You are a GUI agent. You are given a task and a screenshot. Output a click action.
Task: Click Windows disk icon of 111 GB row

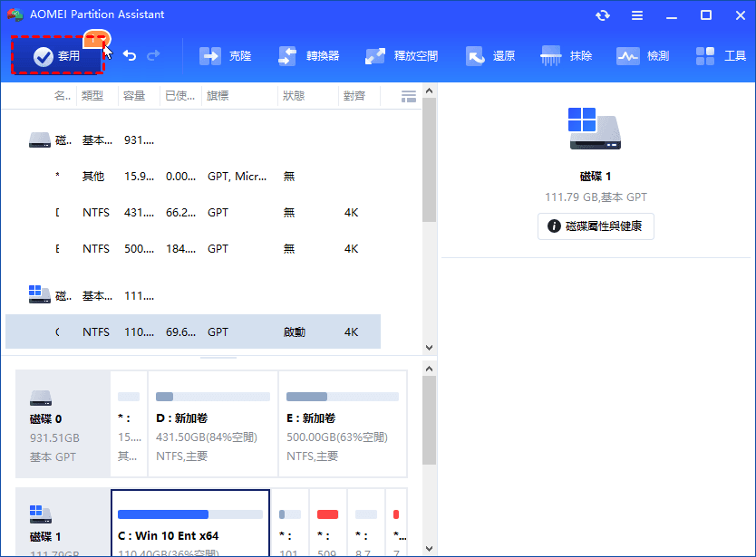pyautogui.click(x=40, y=294)
